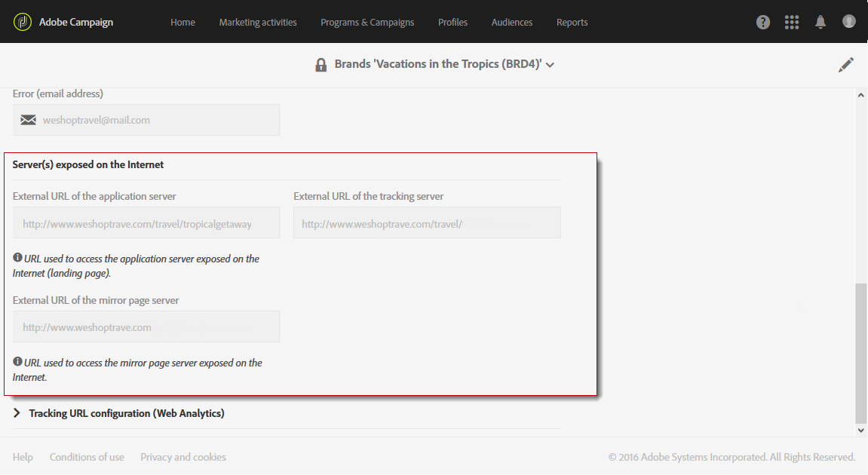
Task: Open the Audiences menu
Action: click(x=512, y=22)
